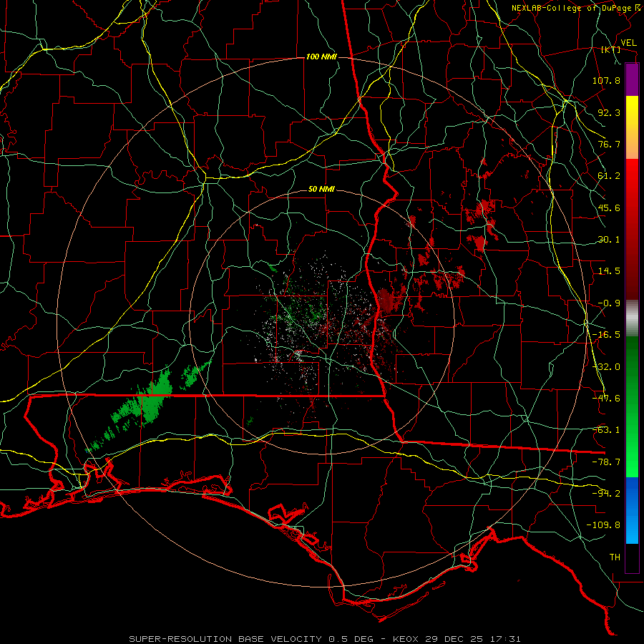Click the 76.7 scale value
This screenshot has height=644, width=644.
609,144
